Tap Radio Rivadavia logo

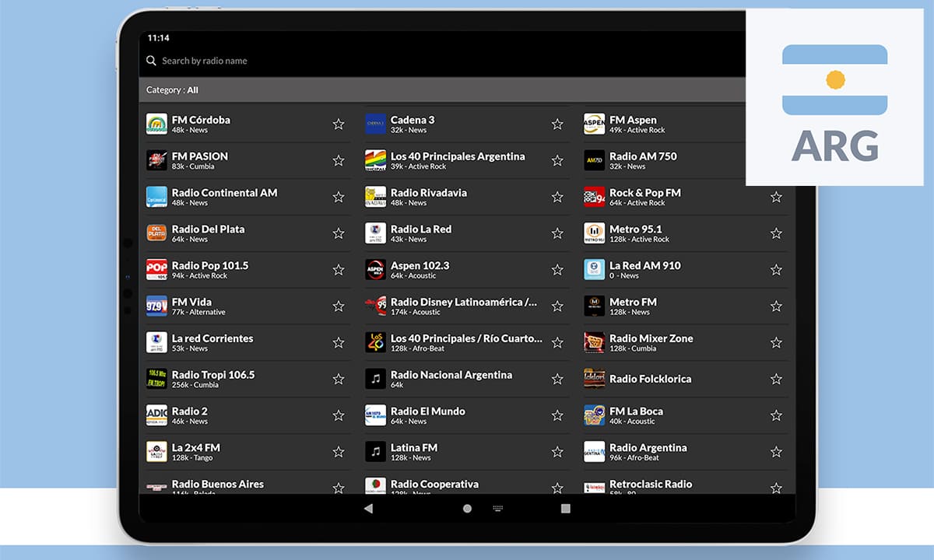pyautogui.click(x=375, y=197)
